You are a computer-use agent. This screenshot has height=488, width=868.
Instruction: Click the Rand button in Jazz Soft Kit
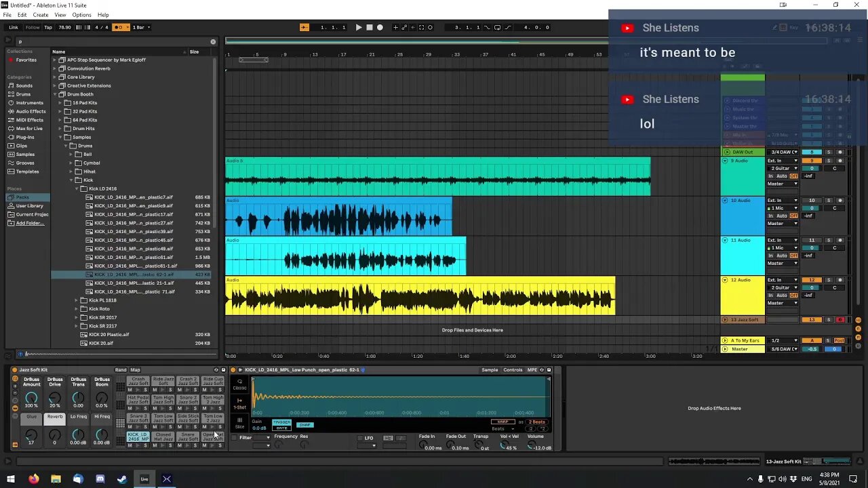click(x=121, y=370)
